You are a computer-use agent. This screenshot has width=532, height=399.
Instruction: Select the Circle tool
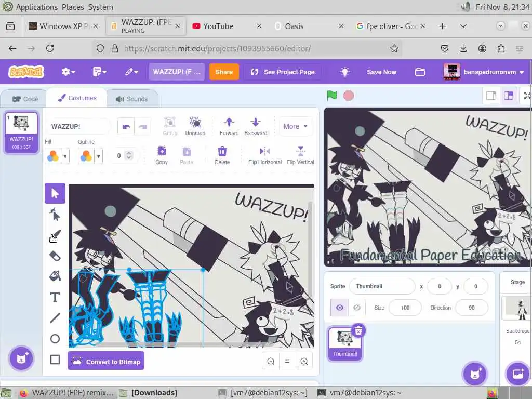pos(55,339)
